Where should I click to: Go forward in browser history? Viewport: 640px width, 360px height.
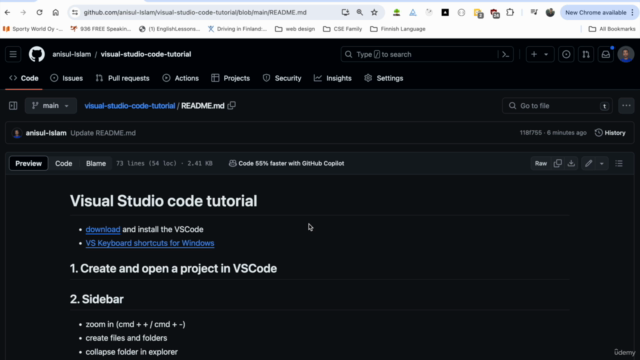click(23, 13)
